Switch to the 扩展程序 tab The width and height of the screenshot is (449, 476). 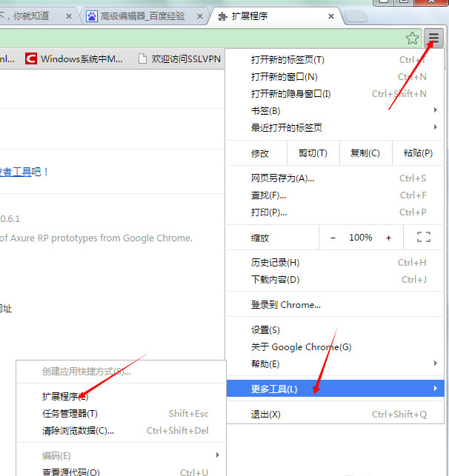point(276,16)
